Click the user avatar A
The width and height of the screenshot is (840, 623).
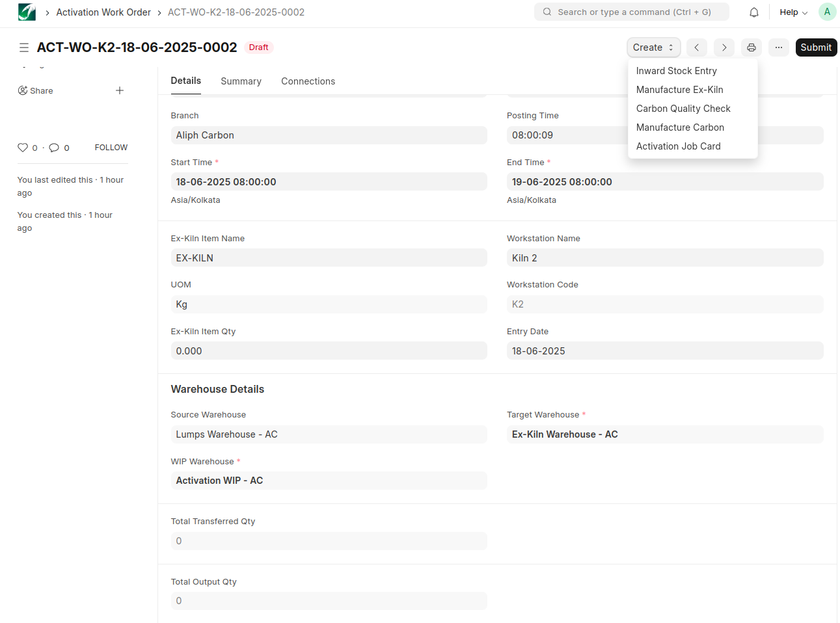(x=827, y=12)
